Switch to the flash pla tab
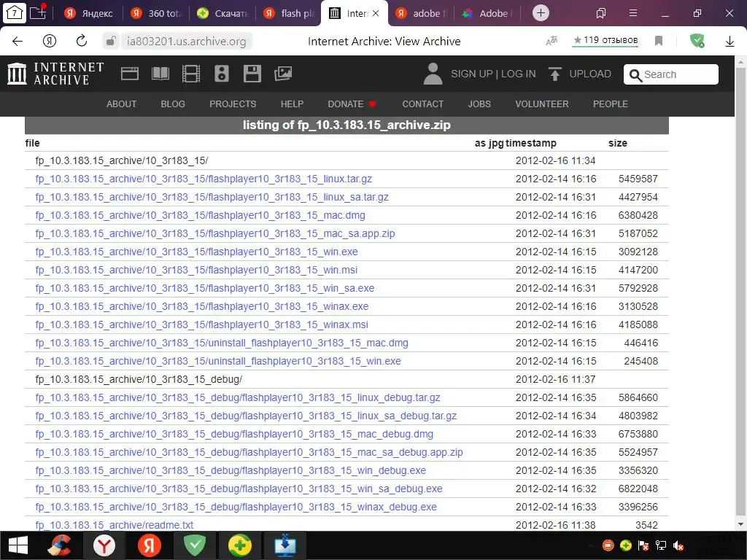The height and width of the screenshot is (560, 747). point(289,13)
